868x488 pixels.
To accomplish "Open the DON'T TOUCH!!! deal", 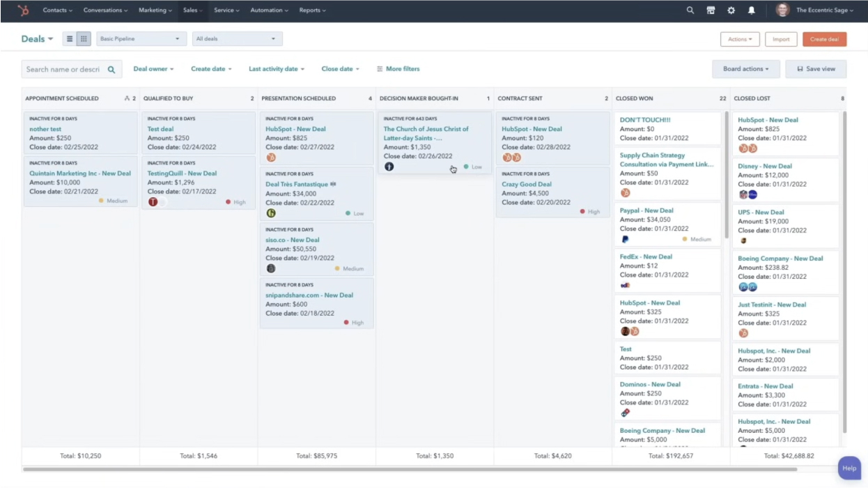I will (x=645, y=120).
